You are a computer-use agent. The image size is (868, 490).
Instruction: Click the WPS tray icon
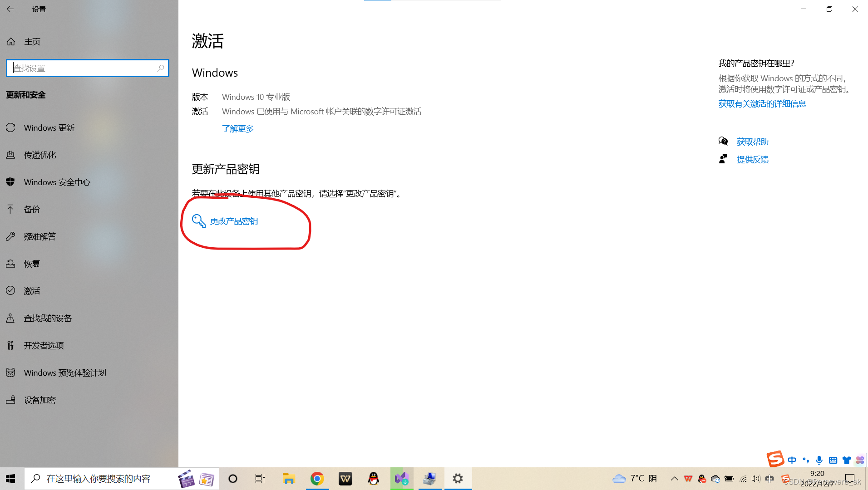coord(688,479)
